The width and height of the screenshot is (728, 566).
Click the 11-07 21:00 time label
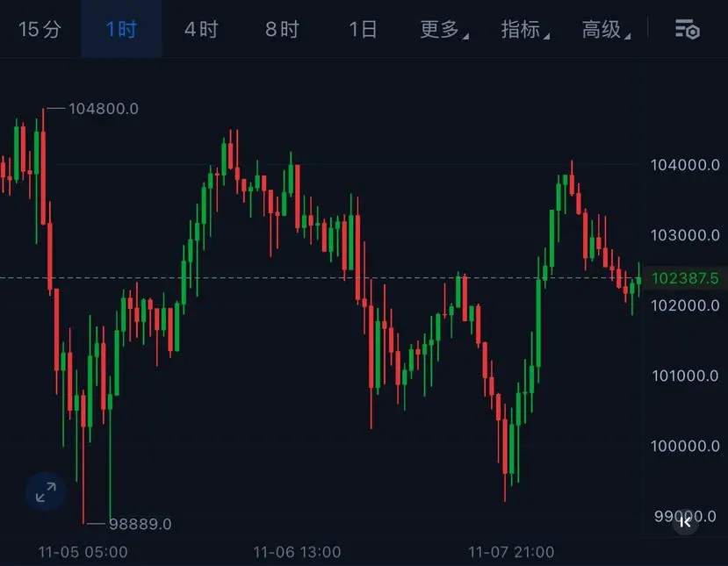511,552
